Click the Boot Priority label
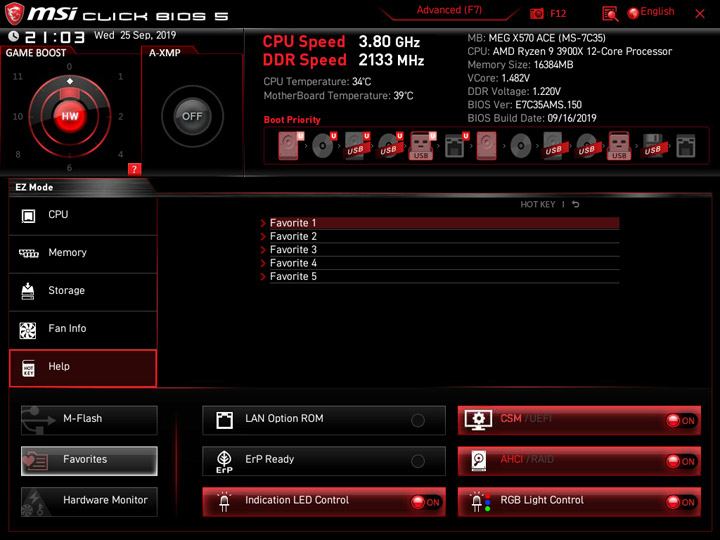 (x=292, y=120)
